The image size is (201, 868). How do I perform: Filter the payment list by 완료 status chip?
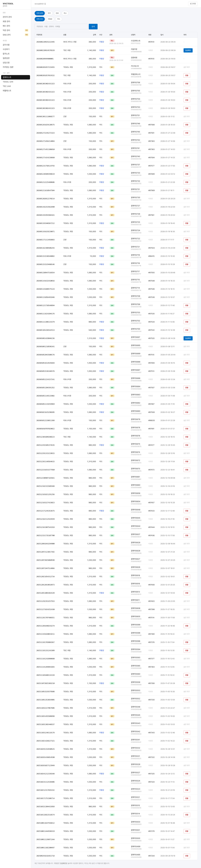tap(57, 13)
